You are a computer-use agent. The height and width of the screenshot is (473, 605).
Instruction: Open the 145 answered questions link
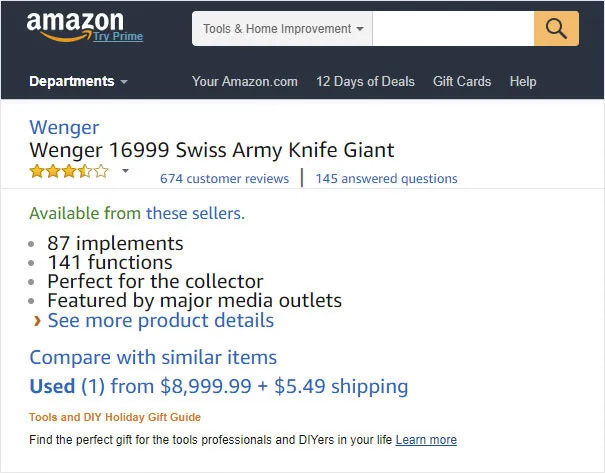pos(386,179)
